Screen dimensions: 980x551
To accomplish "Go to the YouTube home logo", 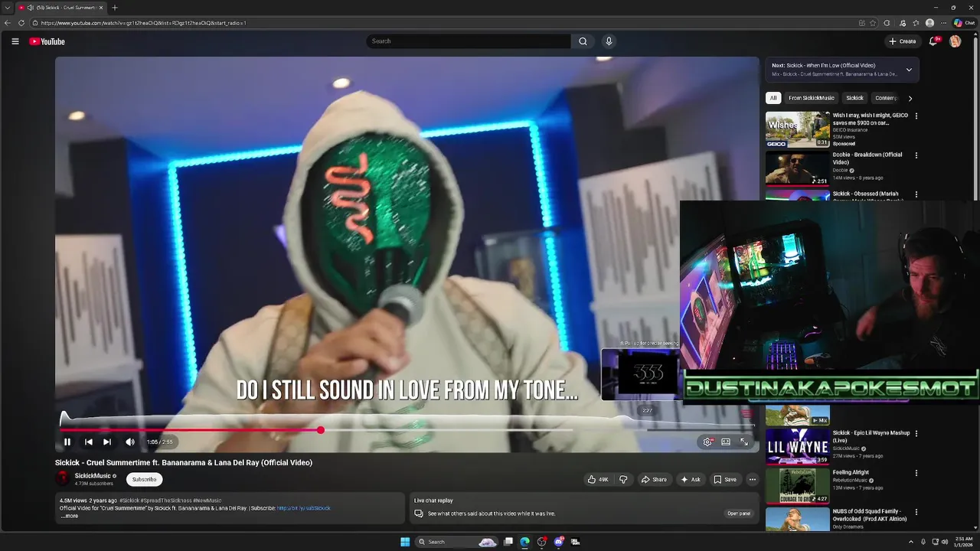I will pyautogui.click(x=47, y=41).
